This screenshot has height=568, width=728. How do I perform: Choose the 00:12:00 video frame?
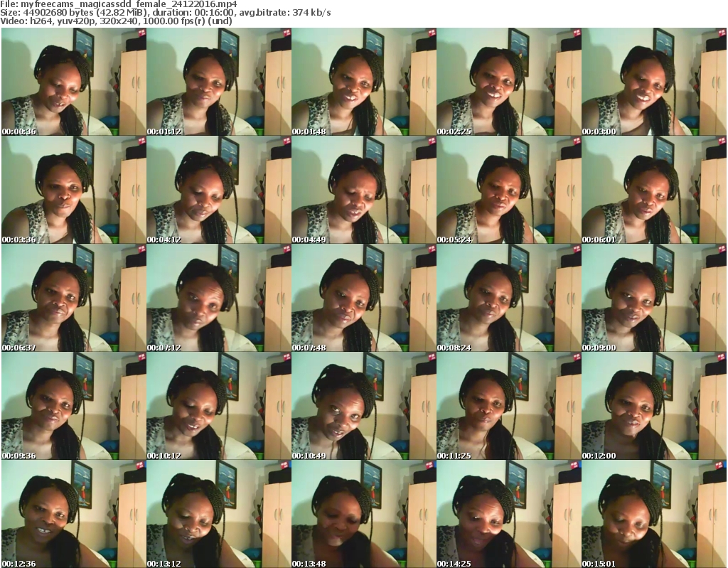(654, 406)
